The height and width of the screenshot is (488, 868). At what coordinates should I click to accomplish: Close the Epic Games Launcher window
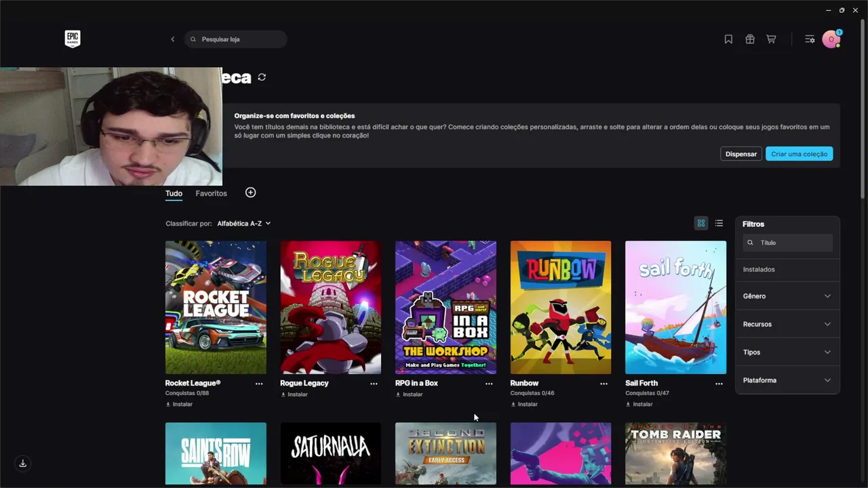pos(856,10)
